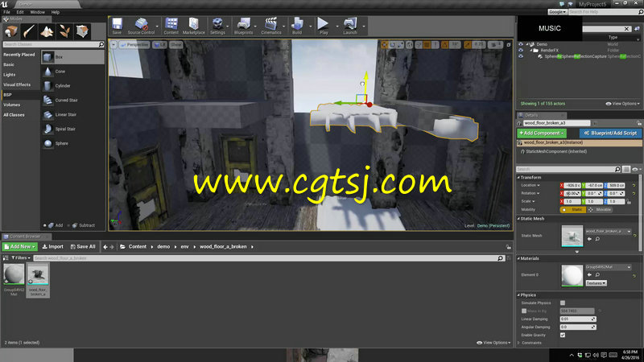Toggle Details panel lock icon
644x362 pixels.
tap(638, 123)
